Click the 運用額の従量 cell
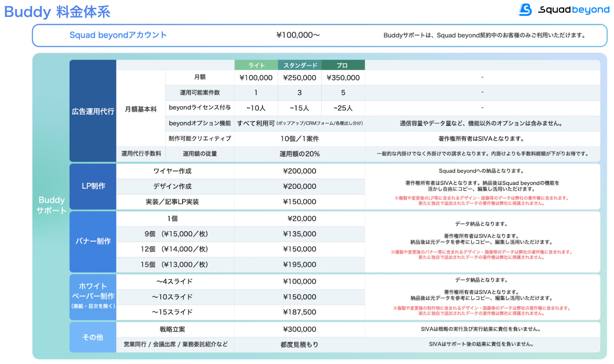 coord(200,154)
